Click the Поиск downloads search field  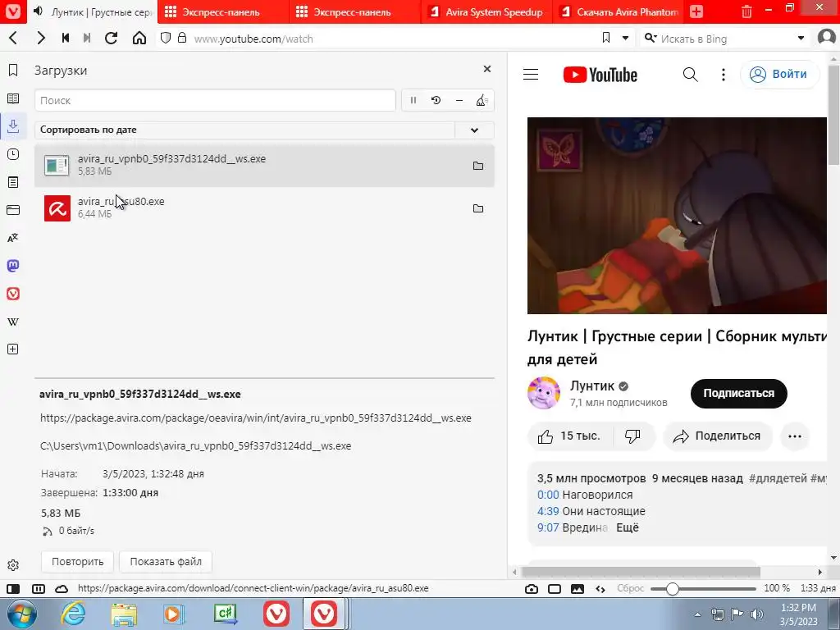[216, 100]
